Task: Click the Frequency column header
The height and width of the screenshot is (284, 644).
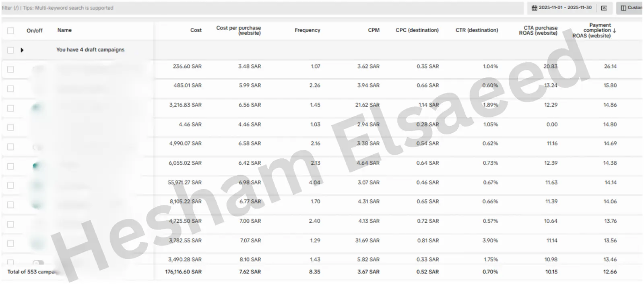Action: (x=308, y=30)
